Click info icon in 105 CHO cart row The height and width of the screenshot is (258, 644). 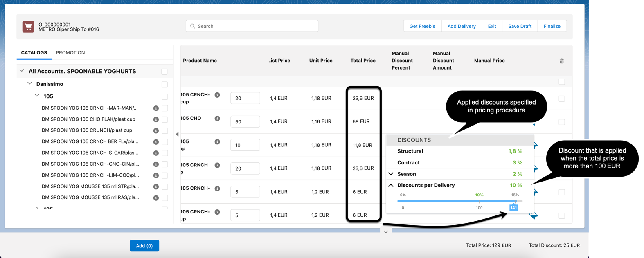point(217,119)
